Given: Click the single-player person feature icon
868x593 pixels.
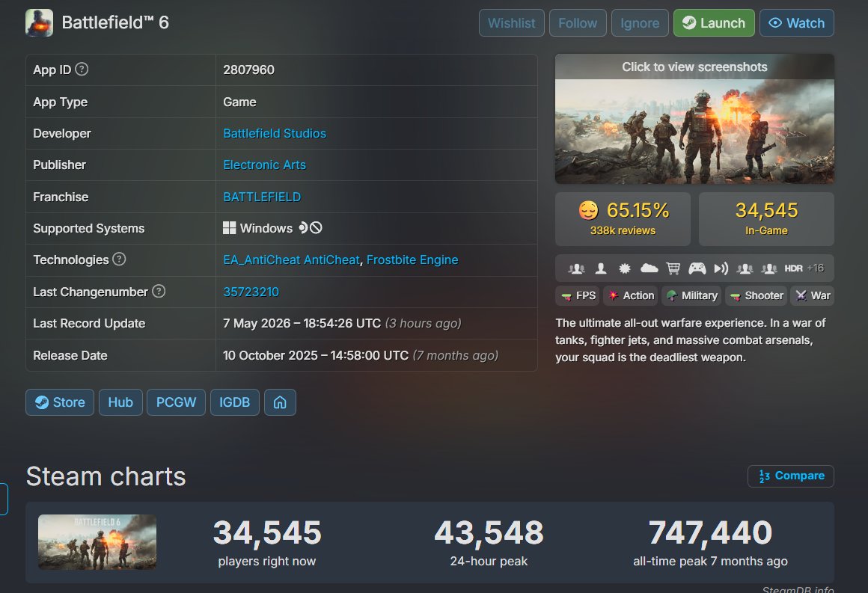Looking at the screenshot, I should [x=601, y=268].
